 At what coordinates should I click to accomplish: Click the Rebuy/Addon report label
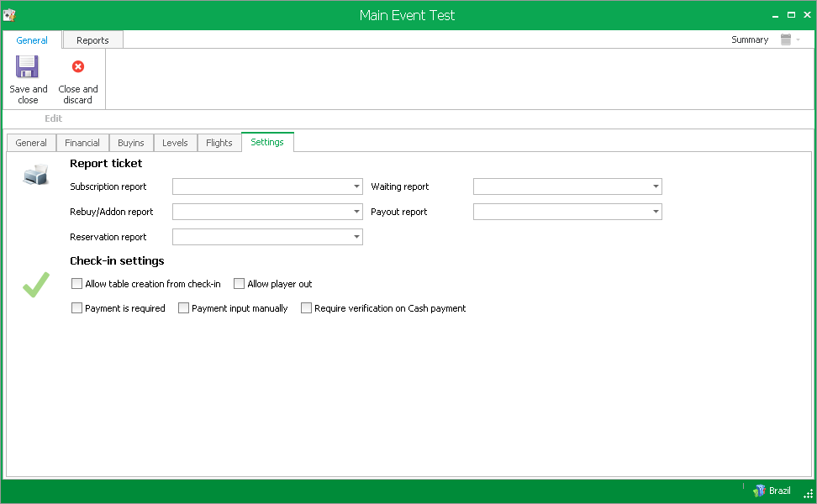[112, 212]
